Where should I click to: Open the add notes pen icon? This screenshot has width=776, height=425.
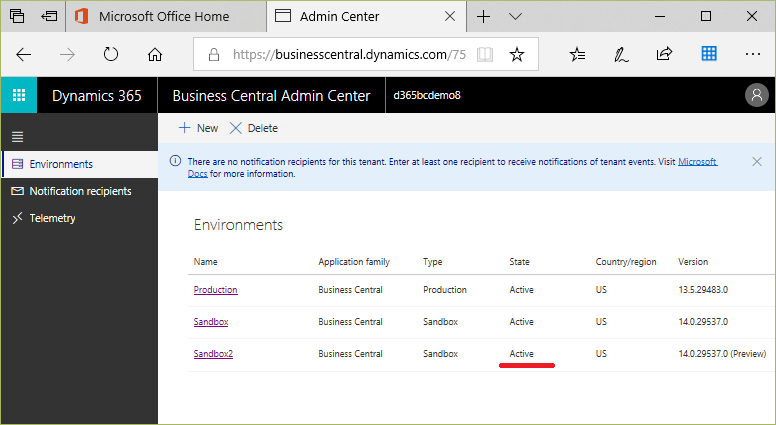621,54
